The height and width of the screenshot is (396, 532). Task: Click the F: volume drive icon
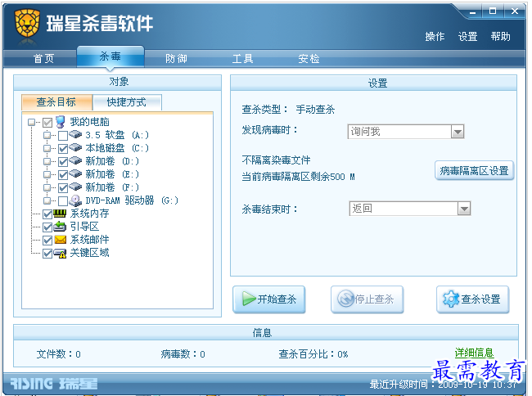pyautogui.click(x=75, y=187)
